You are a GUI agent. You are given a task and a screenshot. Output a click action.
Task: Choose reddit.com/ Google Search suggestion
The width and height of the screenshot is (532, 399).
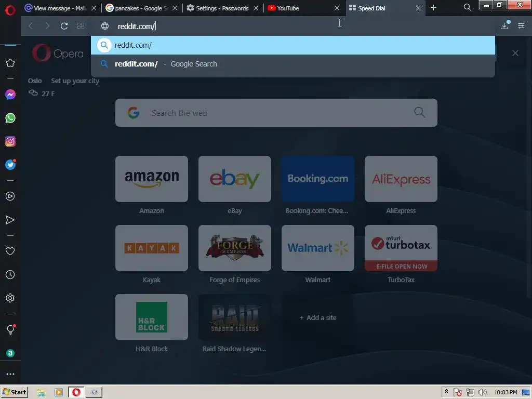click(293, 64)
